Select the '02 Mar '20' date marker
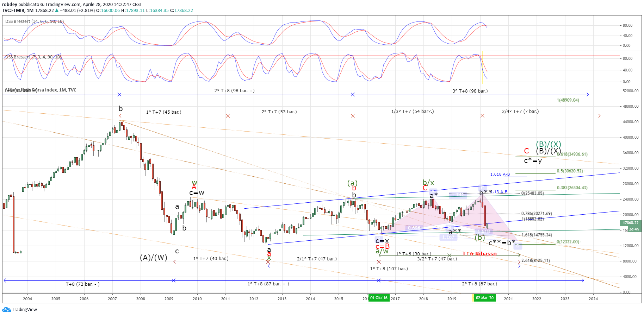 (x=485, y=298)
